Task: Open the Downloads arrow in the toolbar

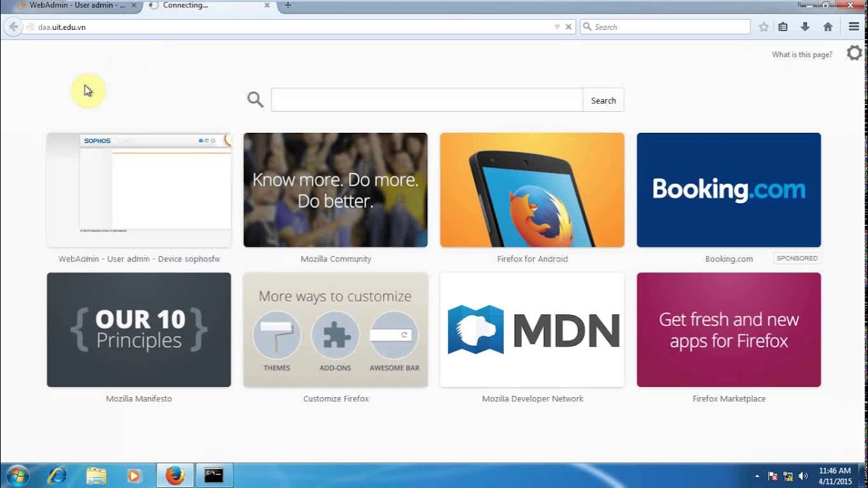Action: pyautogui.click(x=805, y=27)
